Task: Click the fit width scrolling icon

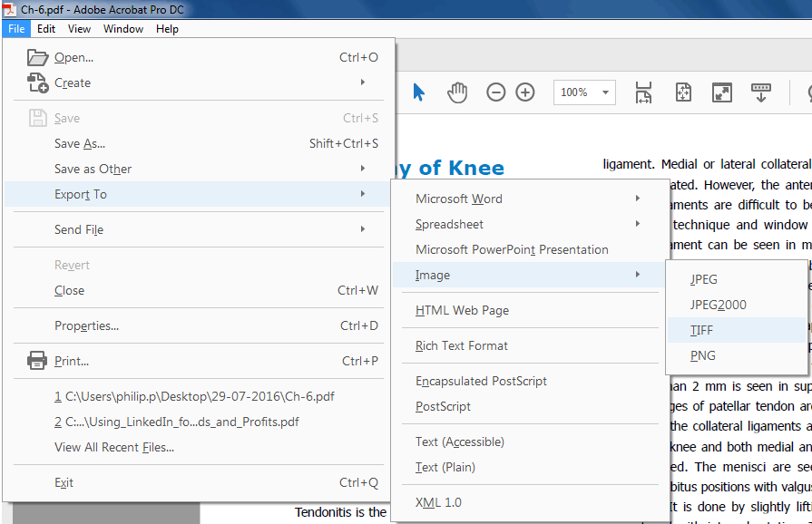Action: pos(643,92)
